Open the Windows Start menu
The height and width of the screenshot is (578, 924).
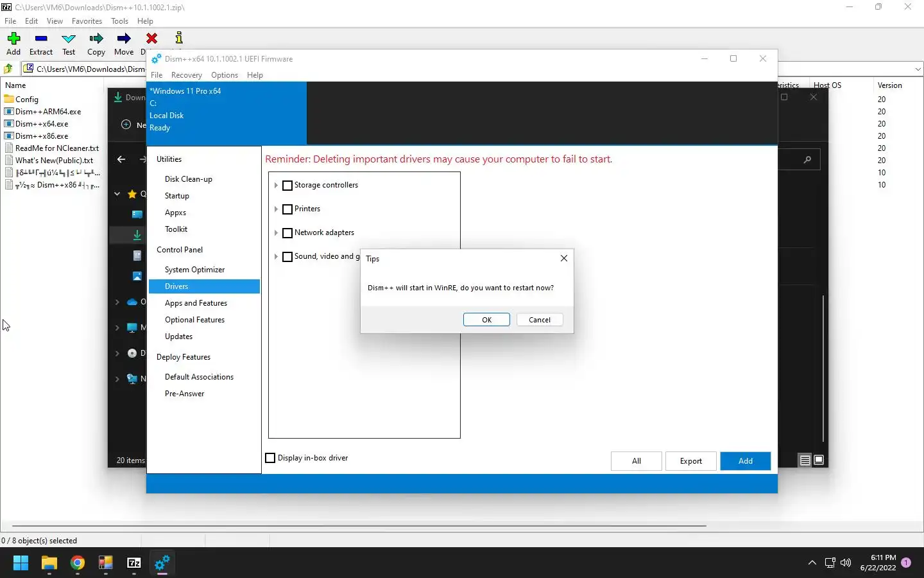click(x=21, y=563)
